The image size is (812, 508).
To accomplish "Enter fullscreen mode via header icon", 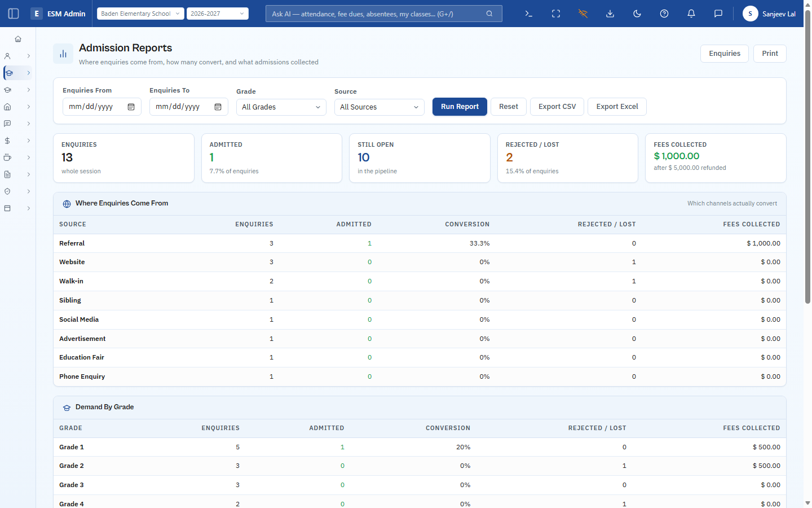I will click(556, 14).
